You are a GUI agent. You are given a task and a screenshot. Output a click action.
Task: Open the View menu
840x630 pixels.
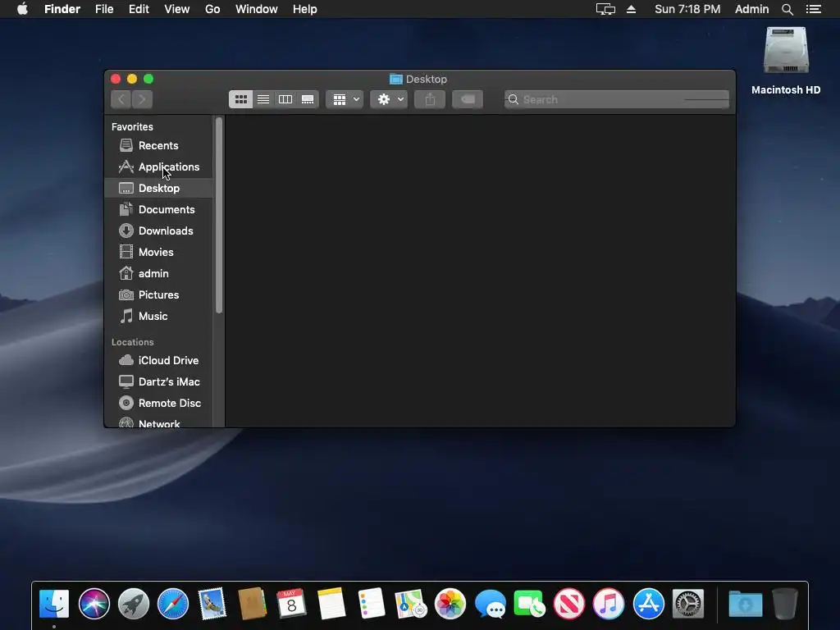[x=177, y=9]
